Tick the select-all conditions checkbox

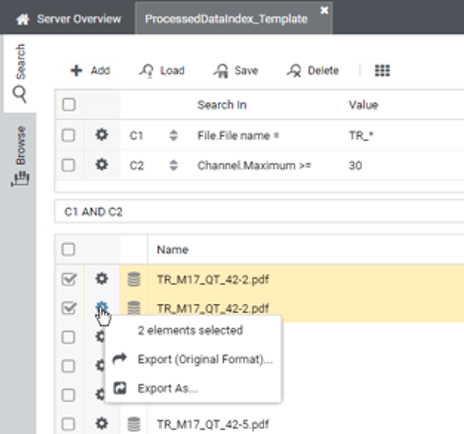(69, 105)
